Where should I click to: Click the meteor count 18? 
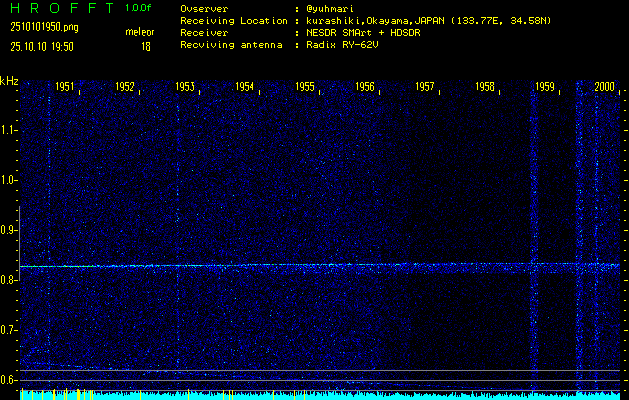(x=146, y=47)
